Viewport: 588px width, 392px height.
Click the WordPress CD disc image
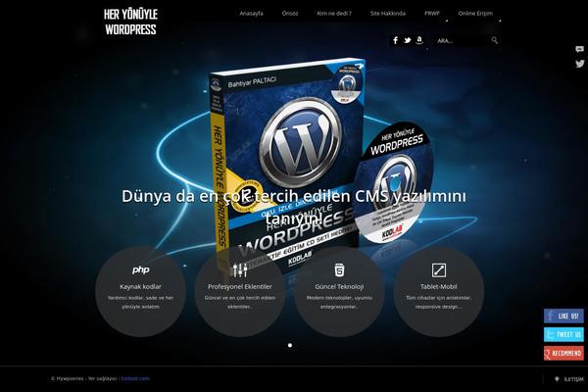click(x=394, y=182)
